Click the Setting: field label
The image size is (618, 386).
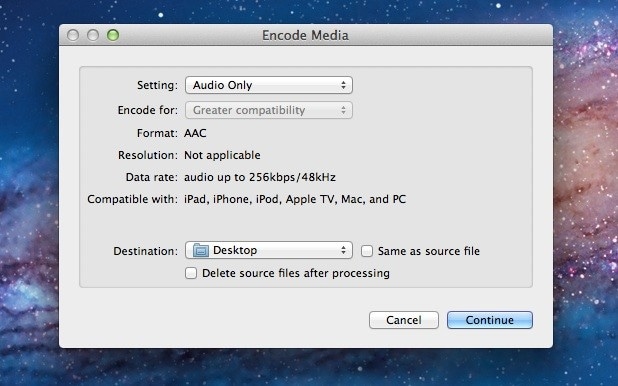157,85
